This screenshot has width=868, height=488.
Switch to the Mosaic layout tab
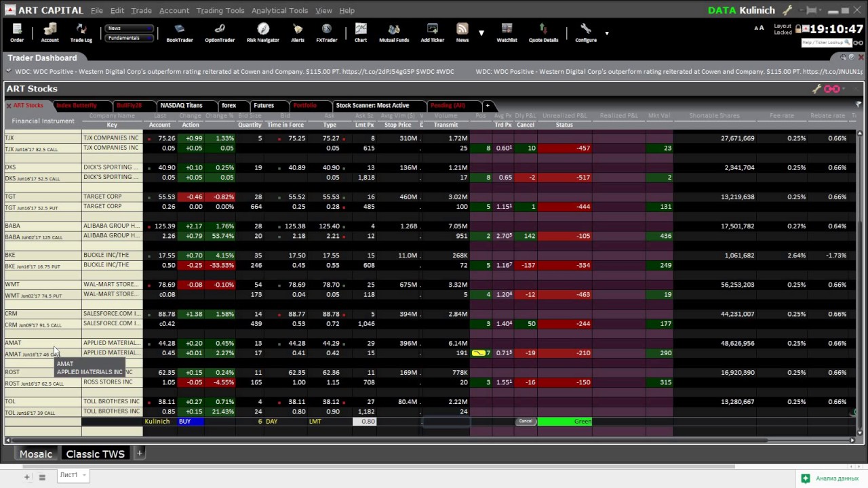[x=36, y=453]
